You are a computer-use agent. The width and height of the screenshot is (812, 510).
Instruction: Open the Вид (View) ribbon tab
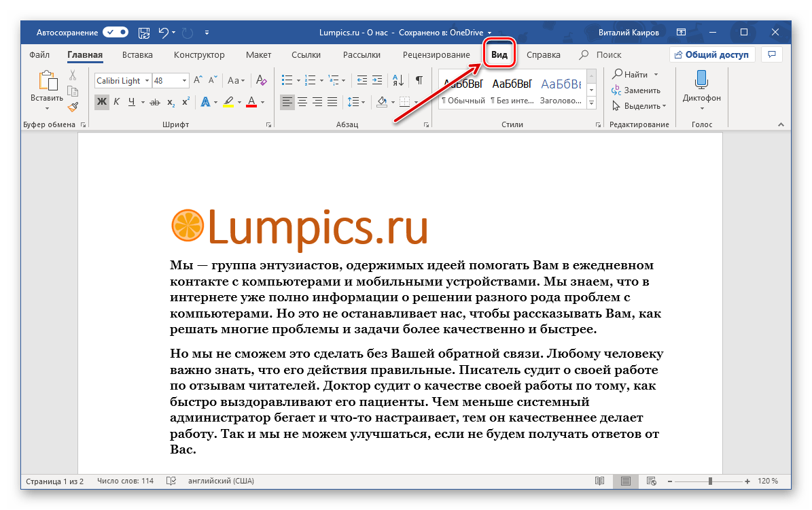pyautogui.click(x=499, y=54)
